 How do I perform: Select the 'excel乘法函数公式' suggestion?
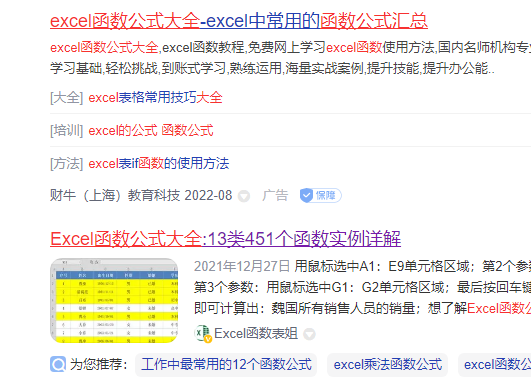(x=387, y=365)
